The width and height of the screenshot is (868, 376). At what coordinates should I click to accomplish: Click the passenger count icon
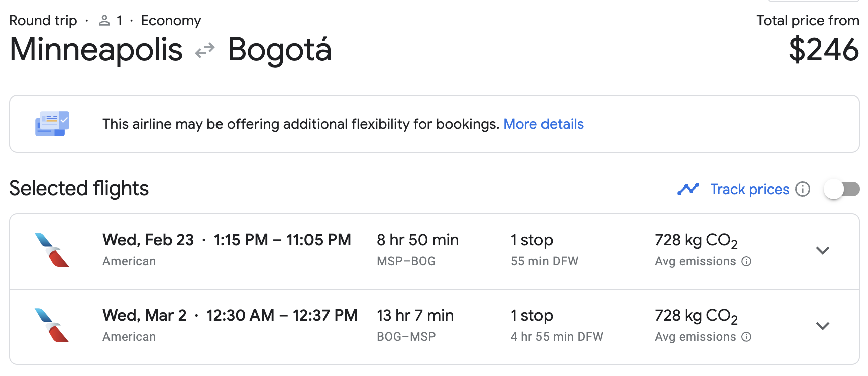[104, 20]
